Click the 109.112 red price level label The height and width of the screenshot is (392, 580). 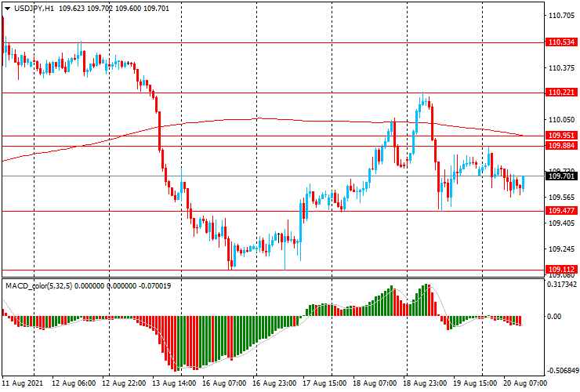[561, 269]
